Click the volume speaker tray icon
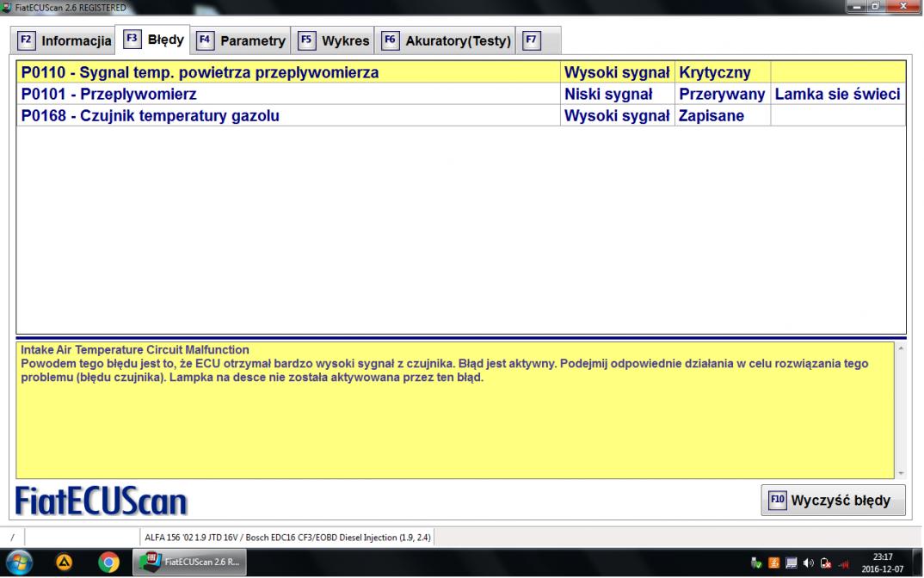The height and width of the screenshot is (578, 924). (809, 563)
